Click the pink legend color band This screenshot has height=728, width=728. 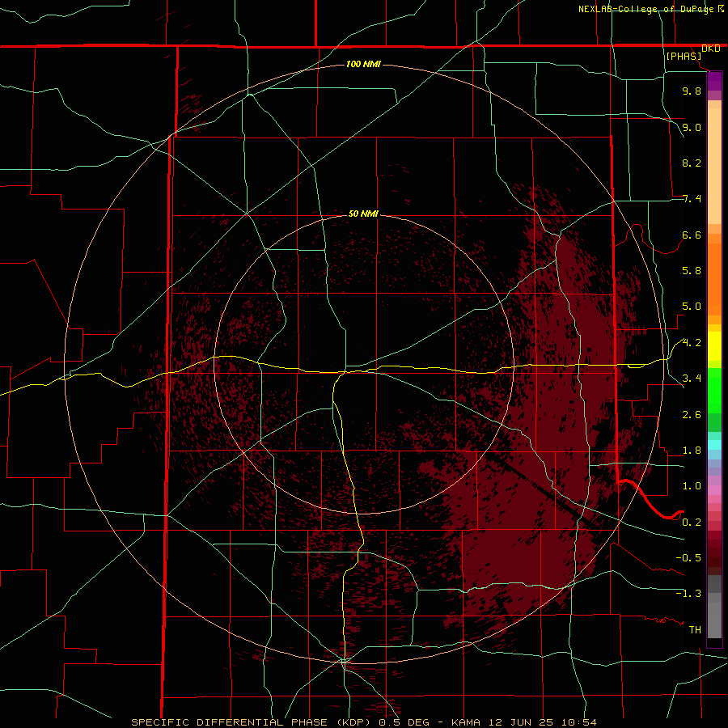(x=714, y=490)
